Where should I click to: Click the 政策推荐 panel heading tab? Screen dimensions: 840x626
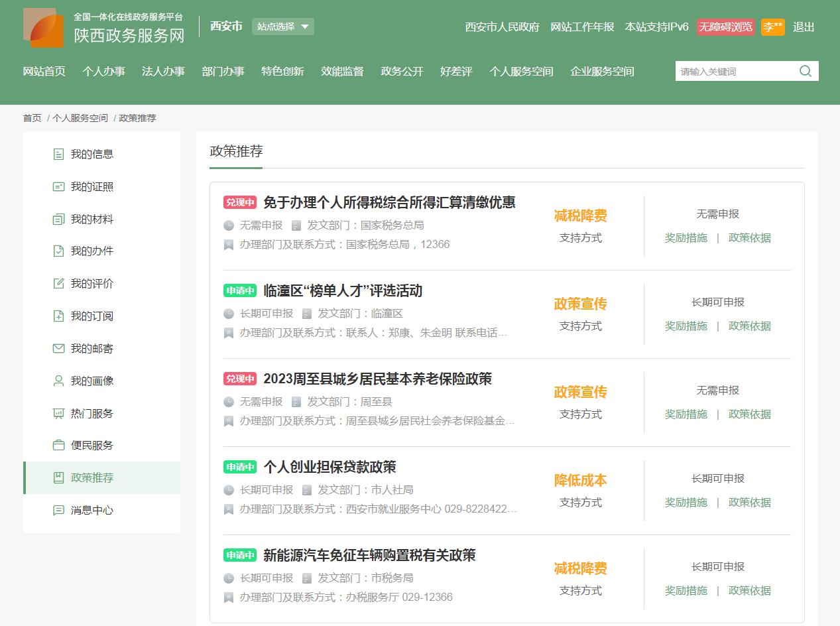click(237, 151)
